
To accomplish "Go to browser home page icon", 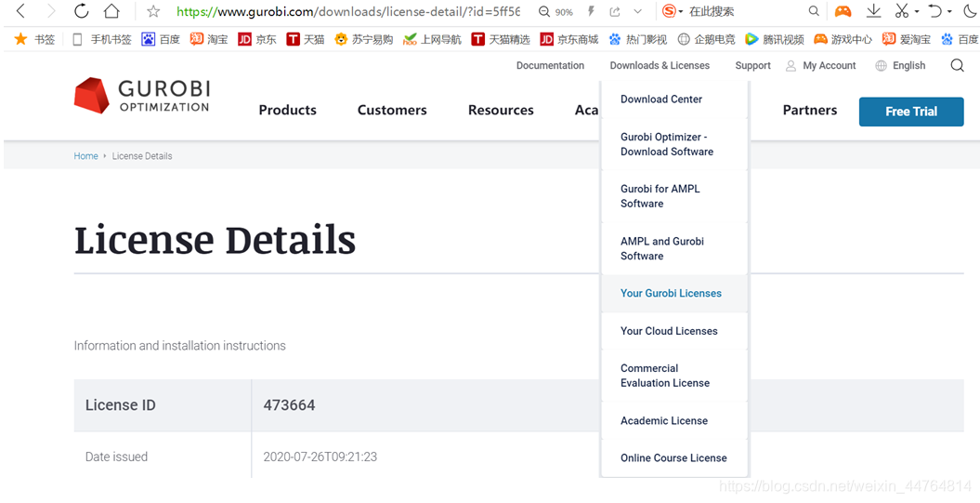I will coord(111,10).
